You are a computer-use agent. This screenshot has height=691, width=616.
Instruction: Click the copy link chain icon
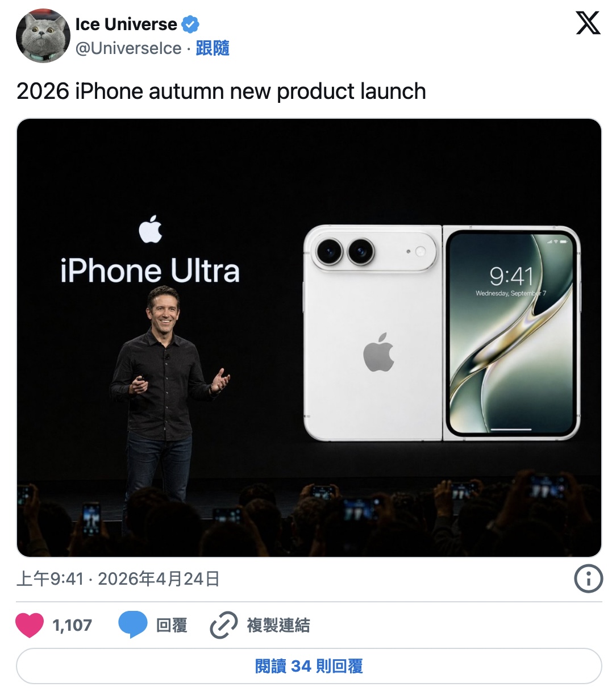(x=223, y=625)
